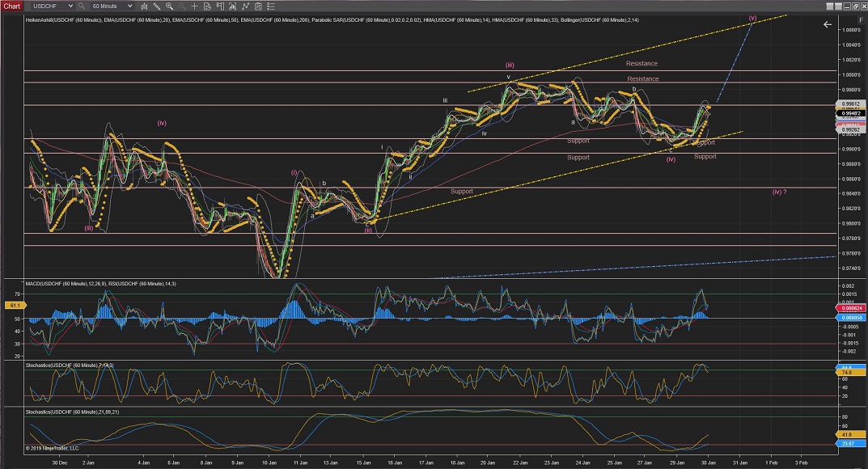The image size is (868, 469).
Task: Click the instrument search magnifier icon
Action: (x=81, y=6)
